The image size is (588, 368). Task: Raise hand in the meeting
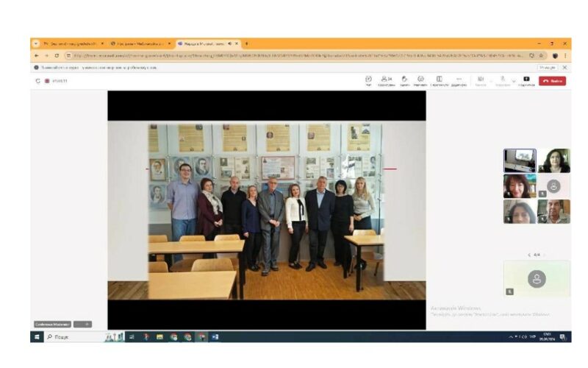[404, 79]
